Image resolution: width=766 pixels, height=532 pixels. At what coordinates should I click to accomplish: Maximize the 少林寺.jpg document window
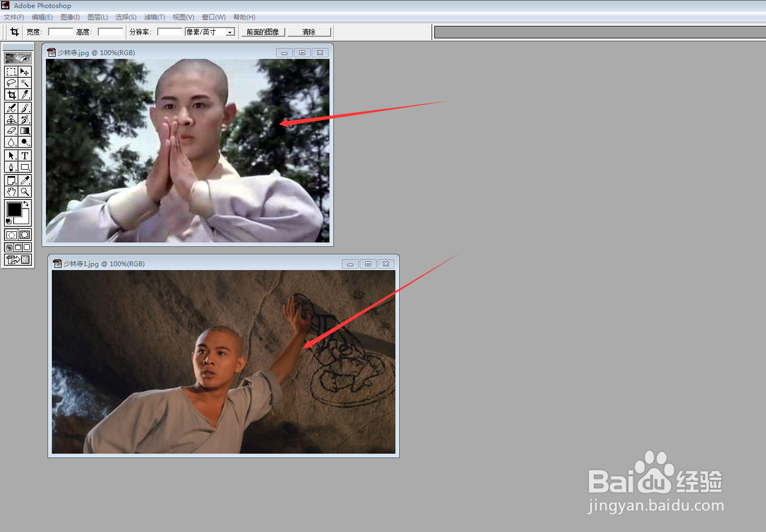point(302,53)
